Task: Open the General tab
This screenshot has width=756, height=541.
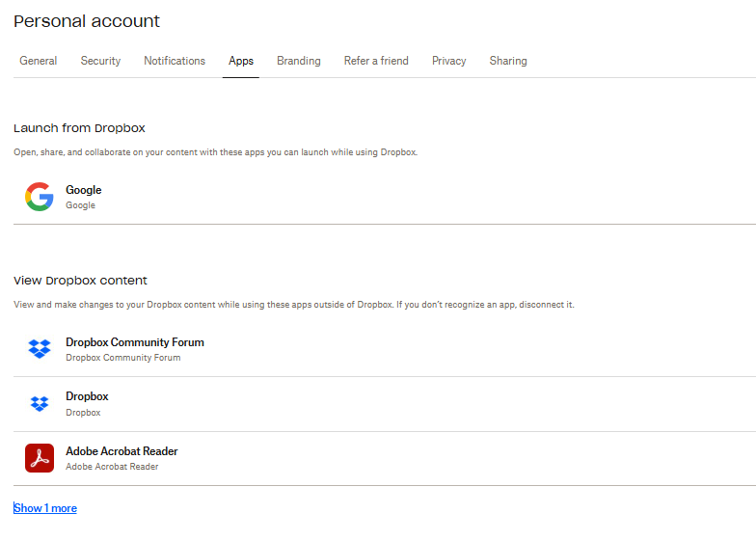Action: (39, 61)
